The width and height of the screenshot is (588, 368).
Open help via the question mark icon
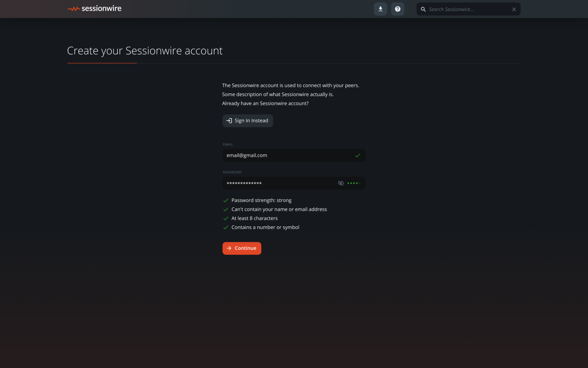pyautogui.click(x=398, y=9)
